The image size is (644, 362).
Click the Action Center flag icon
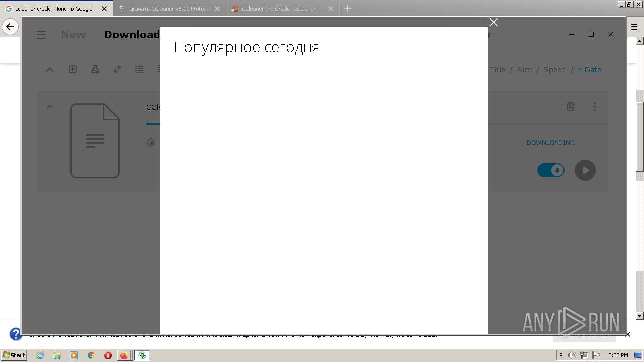[596, 355]
